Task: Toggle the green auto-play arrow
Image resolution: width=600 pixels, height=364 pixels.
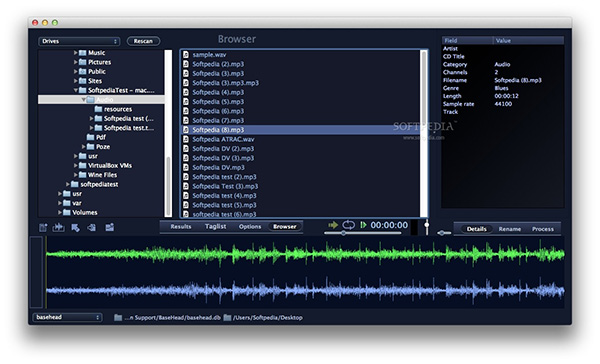Action: pyautogui.click(x=333, y=225)
